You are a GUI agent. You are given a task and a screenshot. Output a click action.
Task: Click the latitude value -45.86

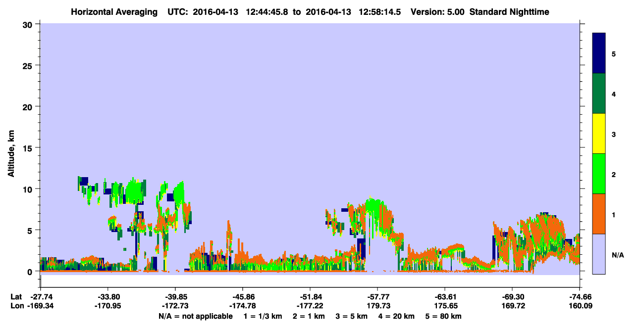[242, 297]
